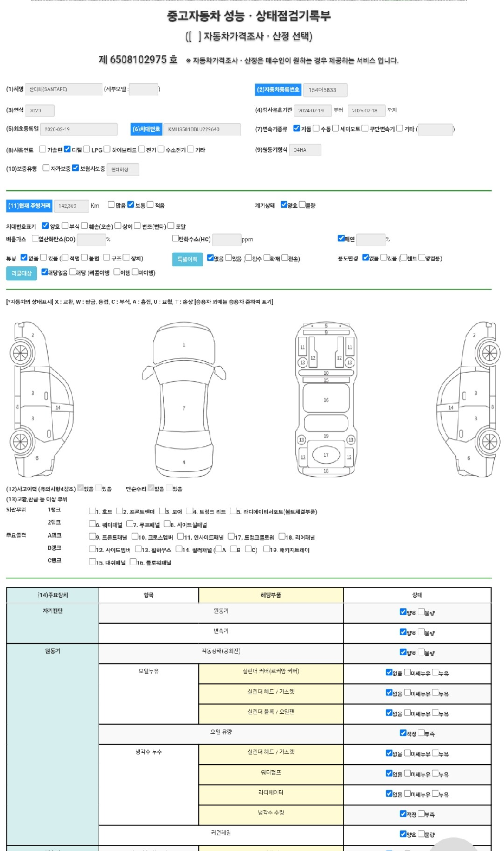This screenshot has height=851, width=504.
Task: Click the 변속기종류 기타 text input
Action: click(x=435, y=129)
